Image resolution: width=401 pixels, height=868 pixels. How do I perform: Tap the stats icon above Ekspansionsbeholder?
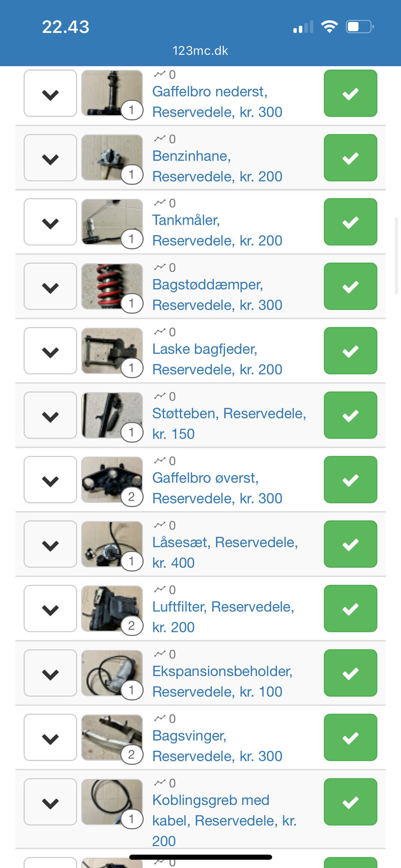click(160, 654)
